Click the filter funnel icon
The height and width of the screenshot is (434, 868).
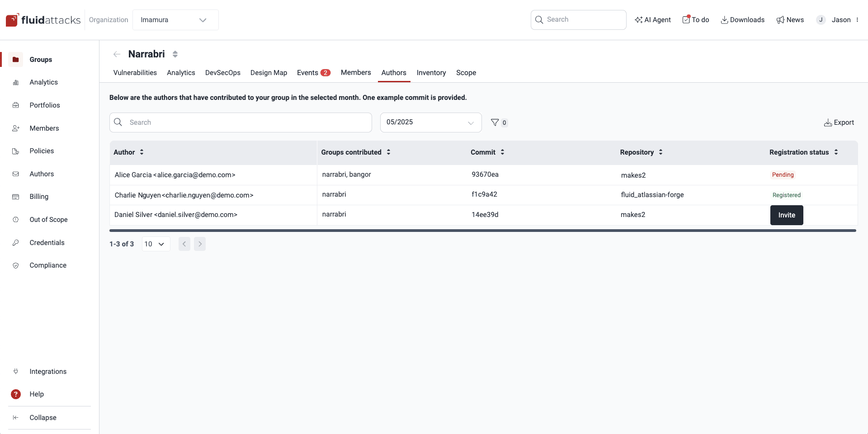(495, 122)
